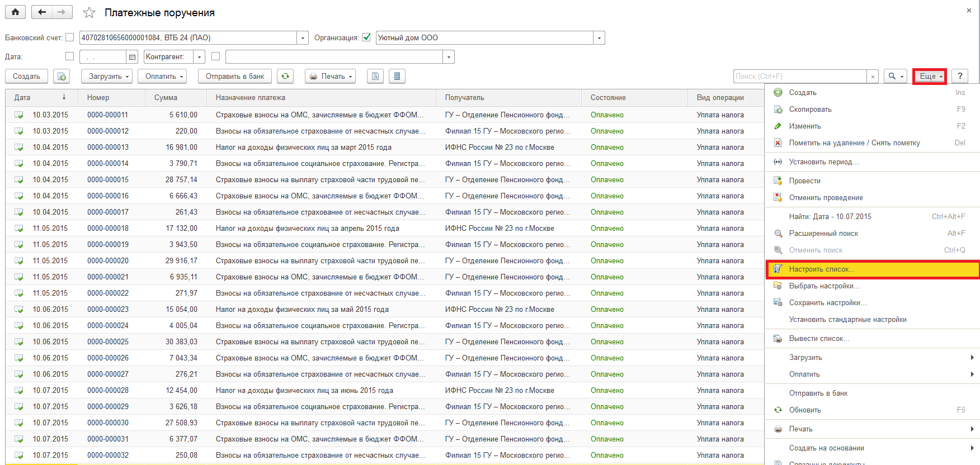Open the Загрузить dropdown button

(x=107, y=76)
